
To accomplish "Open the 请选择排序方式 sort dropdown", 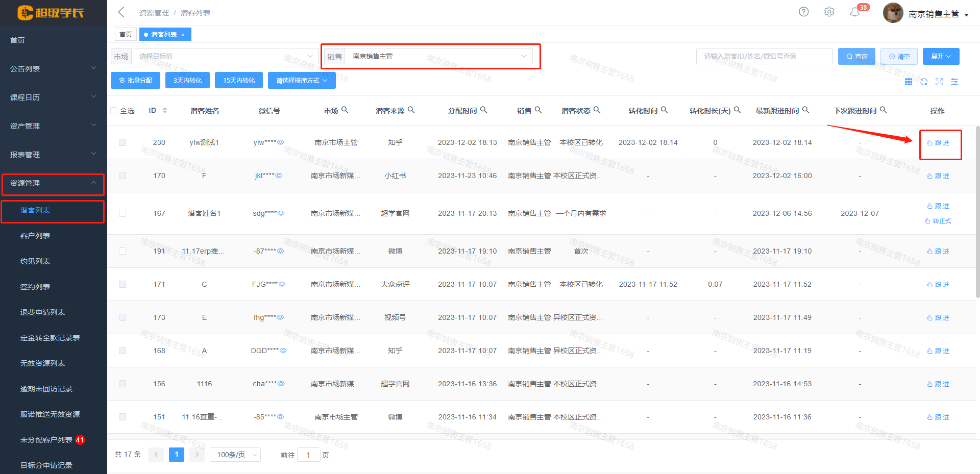I will (301, 81).
